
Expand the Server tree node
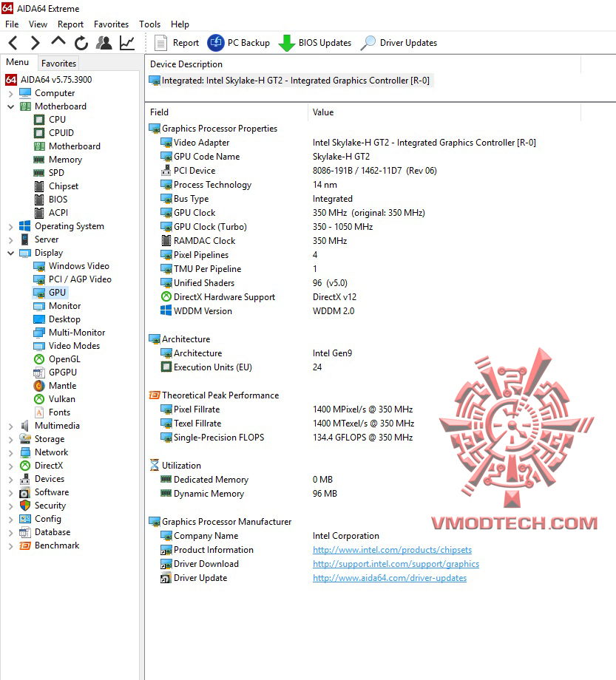[x=11, y=239]
